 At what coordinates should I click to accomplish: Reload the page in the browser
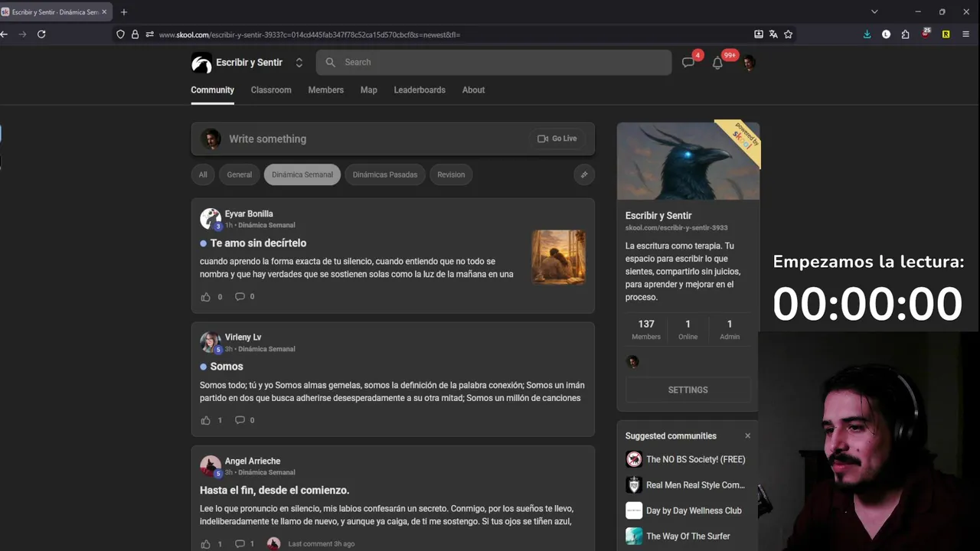tap(41, 34)
